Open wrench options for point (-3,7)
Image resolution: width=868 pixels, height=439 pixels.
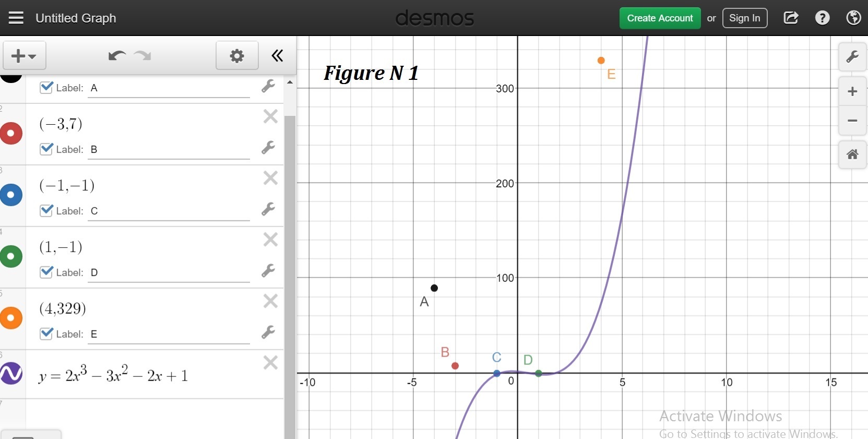coord(268,148)
